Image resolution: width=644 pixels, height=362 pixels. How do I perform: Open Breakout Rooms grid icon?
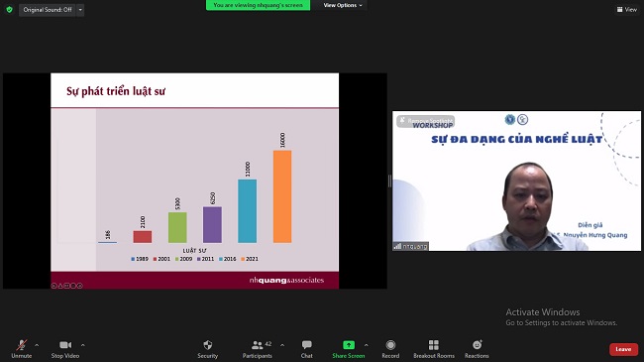click(x=434, y=345)
